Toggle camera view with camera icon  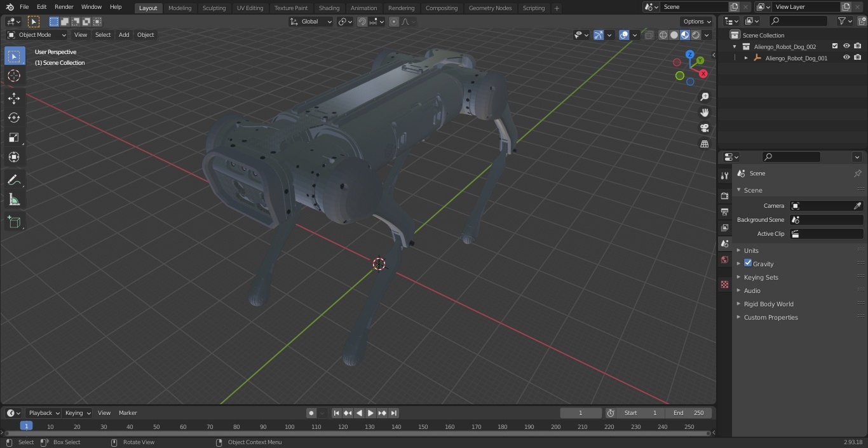(704, 128)
